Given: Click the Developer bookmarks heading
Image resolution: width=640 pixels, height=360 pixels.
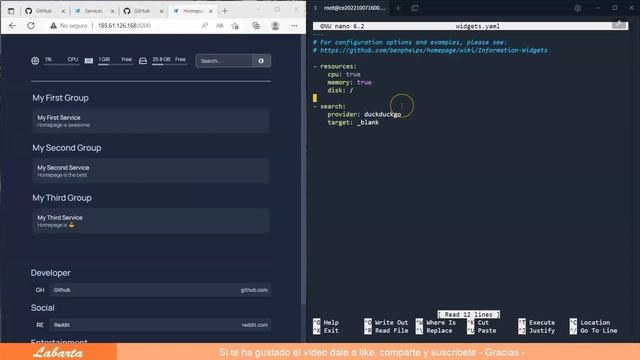Looking at the screenshot, I should pyautogui.click(x=51, y=273).
